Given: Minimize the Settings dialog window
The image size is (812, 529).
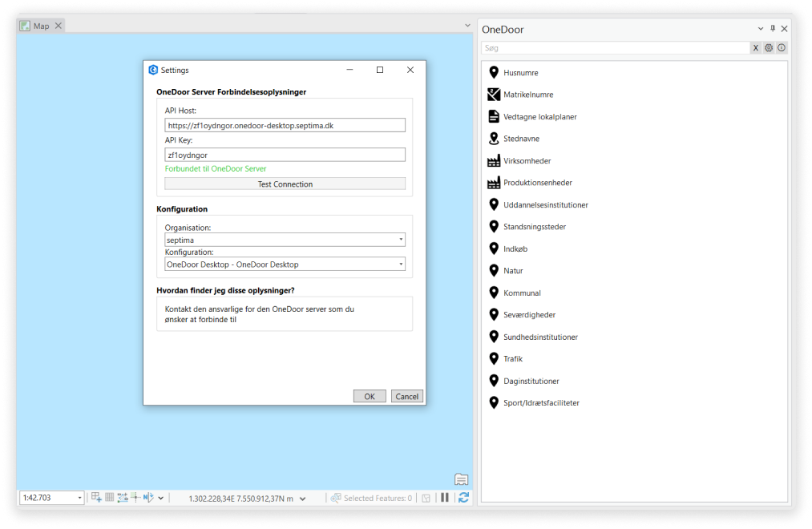Looking at the screenshot, I should coord(349,70).
